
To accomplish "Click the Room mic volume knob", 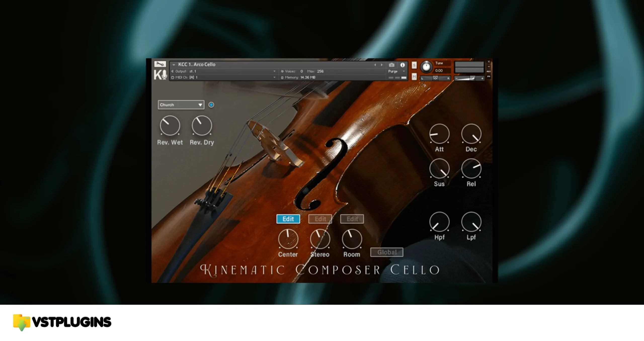I will coord(352,239).
